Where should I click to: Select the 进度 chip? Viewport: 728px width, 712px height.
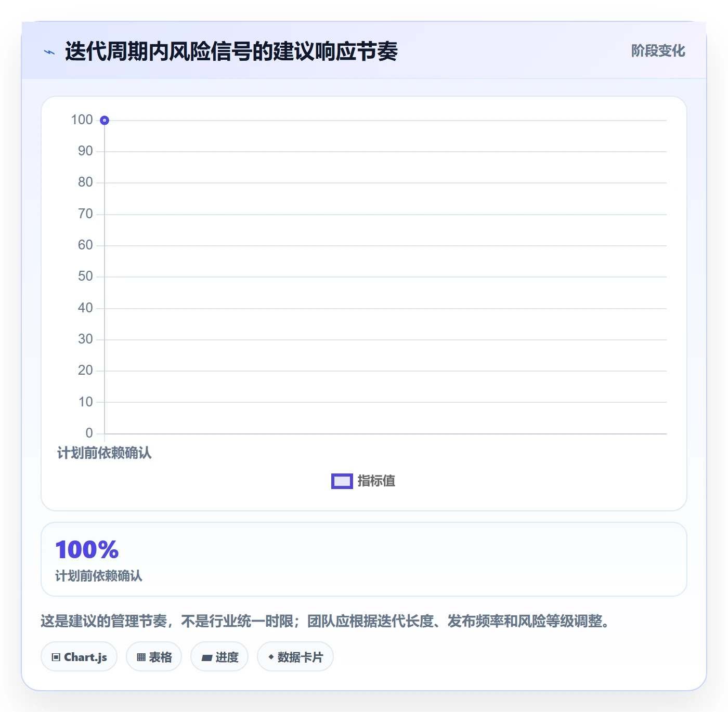pos(219,657)
